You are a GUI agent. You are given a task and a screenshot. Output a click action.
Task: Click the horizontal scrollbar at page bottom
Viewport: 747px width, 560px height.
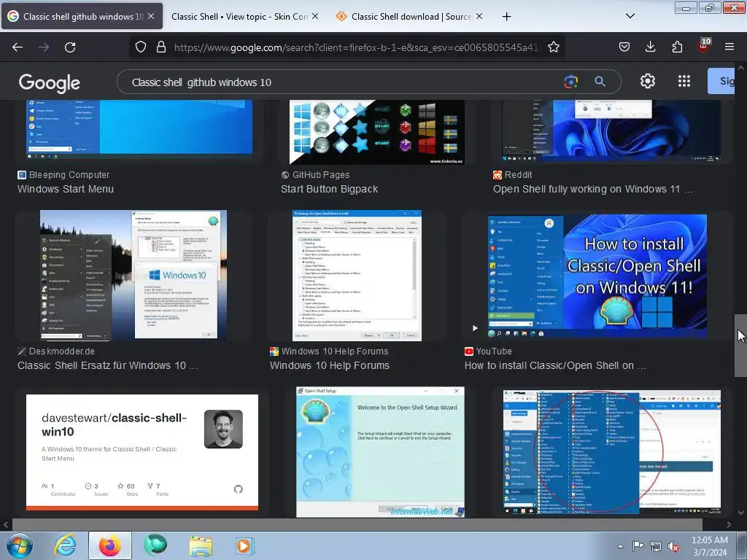357,524
